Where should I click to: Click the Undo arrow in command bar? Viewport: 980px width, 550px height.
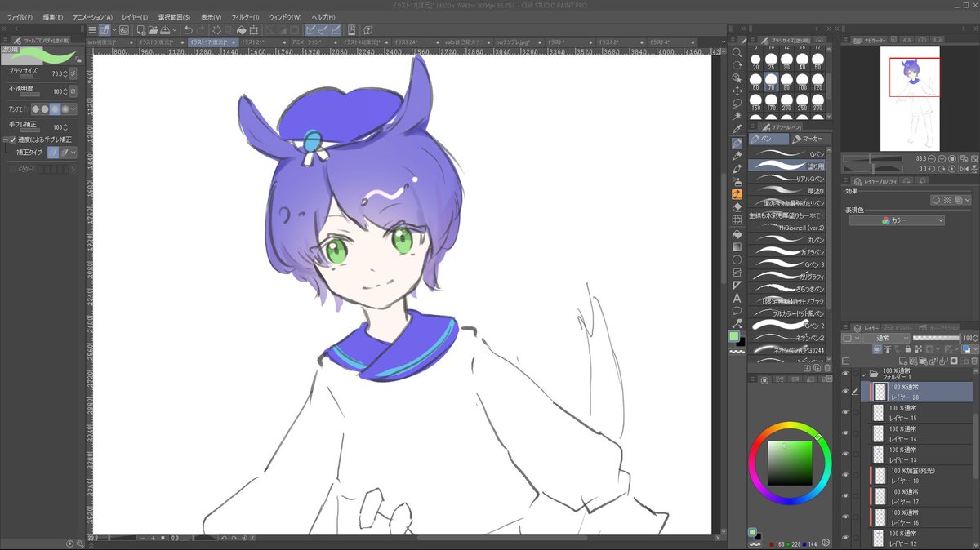(188, 29)
